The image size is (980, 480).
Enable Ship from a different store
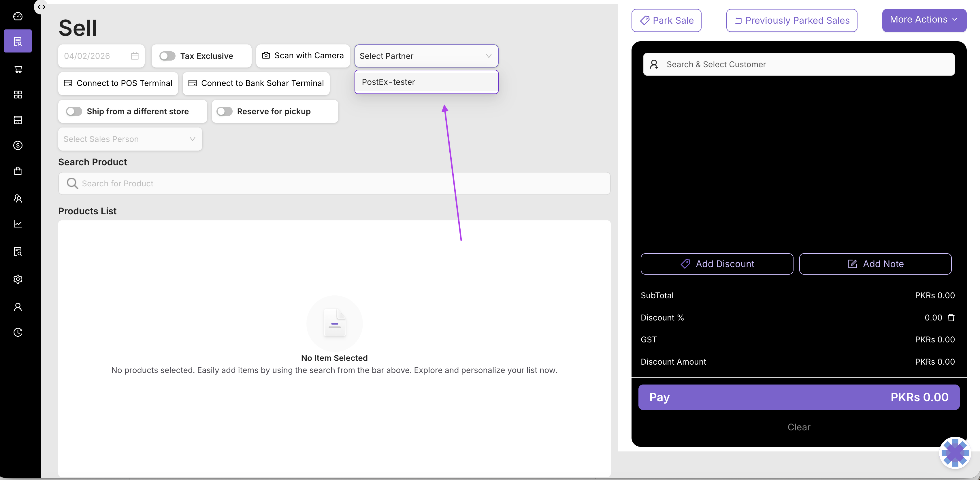click(74, 111)
